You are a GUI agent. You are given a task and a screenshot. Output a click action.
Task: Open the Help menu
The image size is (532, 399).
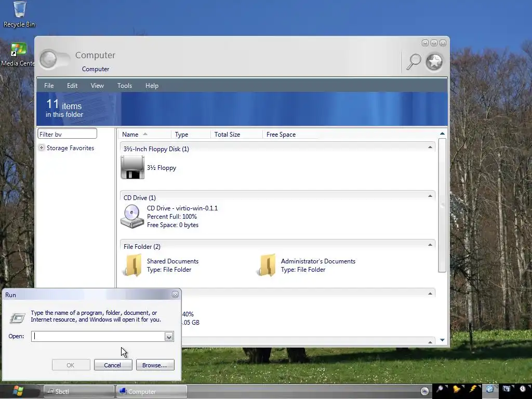[152, 86]
